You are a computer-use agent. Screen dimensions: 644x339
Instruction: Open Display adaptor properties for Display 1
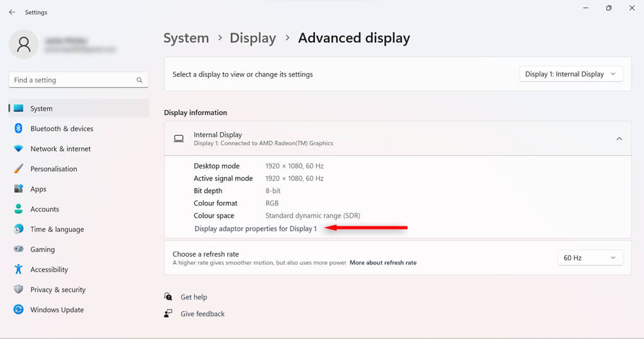(x=255, y=228)
